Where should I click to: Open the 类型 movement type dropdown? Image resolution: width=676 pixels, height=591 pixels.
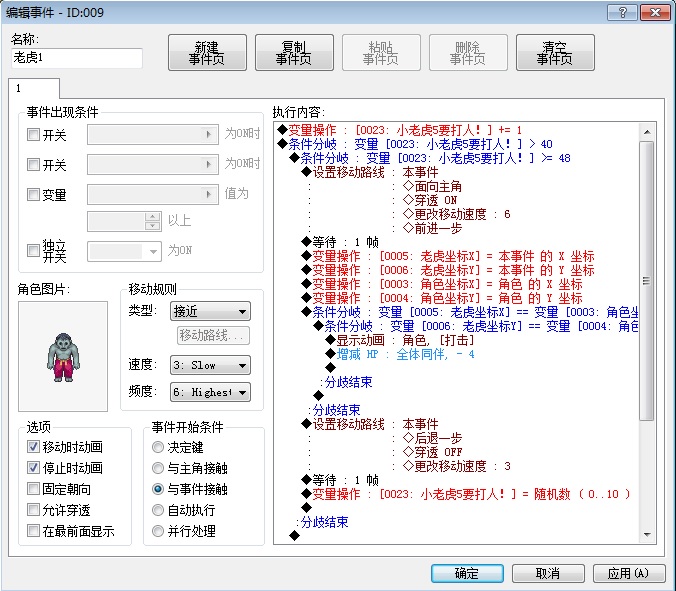210,311
